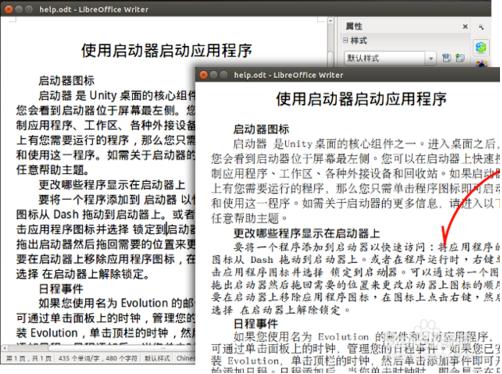
Task: Click line 任意帮助主题 in front window
Action: click(249, 218)
